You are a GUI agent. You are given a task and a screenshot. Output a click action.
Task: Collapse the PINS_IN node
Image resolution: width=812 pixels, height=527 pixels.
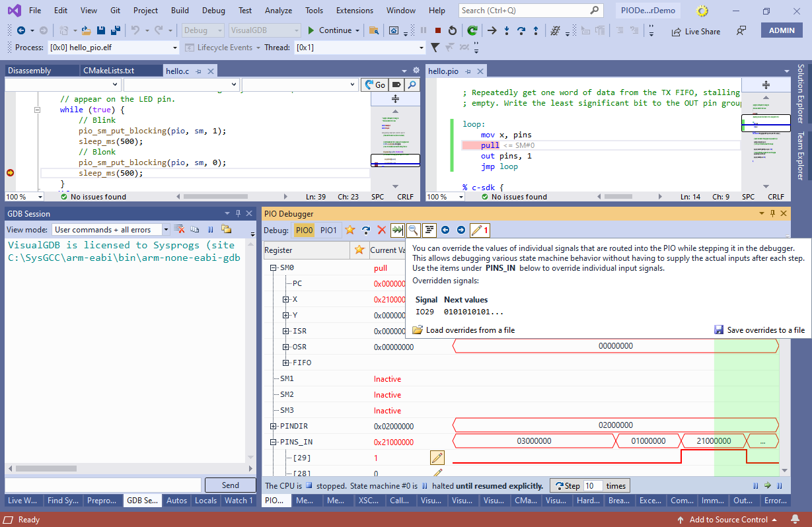tap(274, 442)
